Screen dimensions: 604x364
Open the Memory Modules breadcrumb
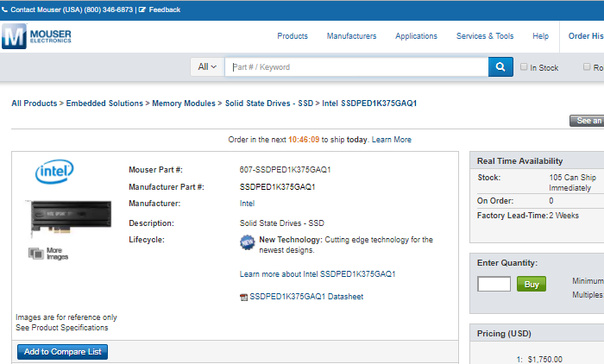coord(184,104)
